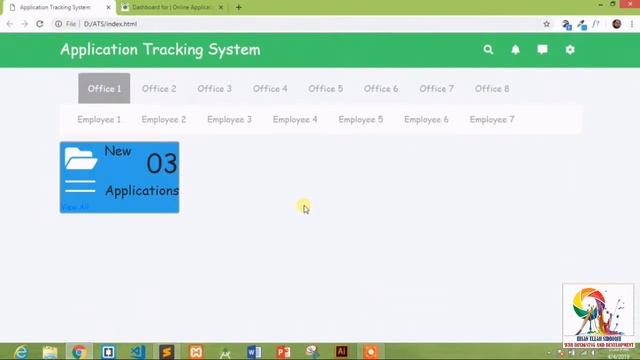Open settings gear icon in header
Screen dimensions: 640x360
(570, 50)
